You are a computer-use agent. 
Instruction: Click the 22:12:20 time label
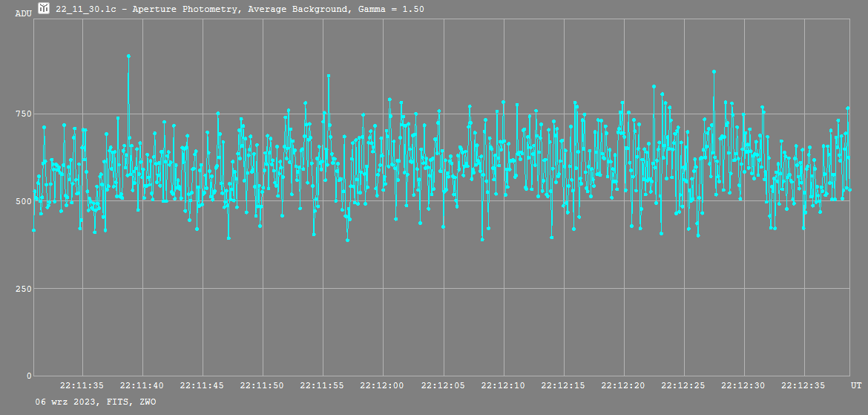click(624, 385)
